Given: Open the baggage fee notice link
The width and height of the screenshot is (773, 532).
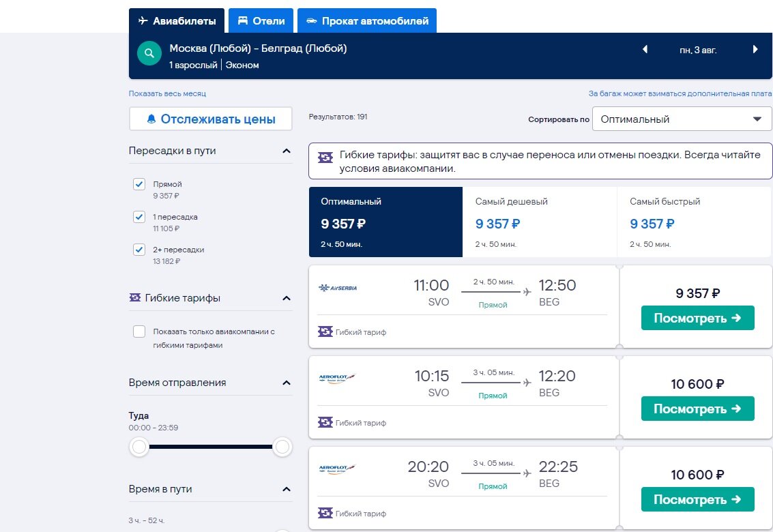Looking at the screenshot, I should (680, 93).
